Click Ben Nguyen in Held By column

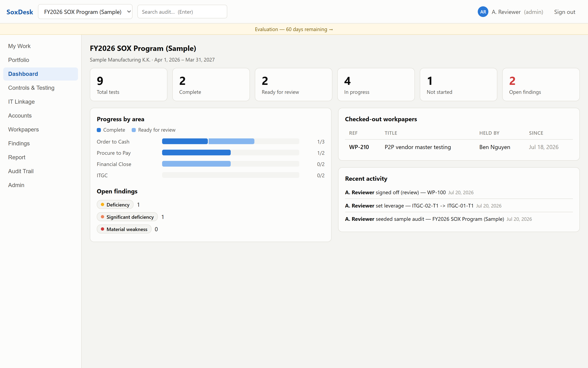[495, 147]
